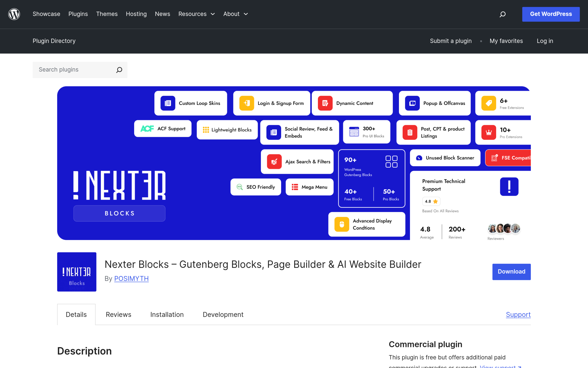The width and height of the screenshot is (588, 368).
Task: Click the Download button
Action: pos(512,272)
